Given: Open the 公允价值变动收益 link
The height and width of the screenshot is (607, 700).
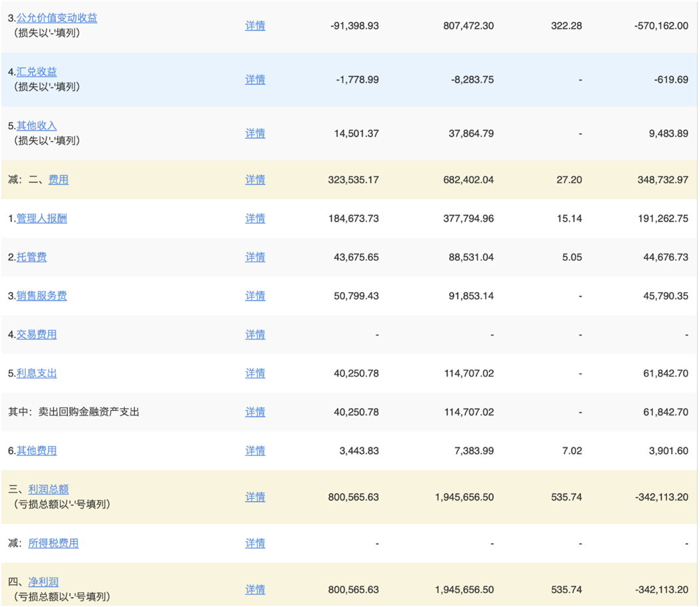Looking at the screenshot, I should click(x=57, y=18).
